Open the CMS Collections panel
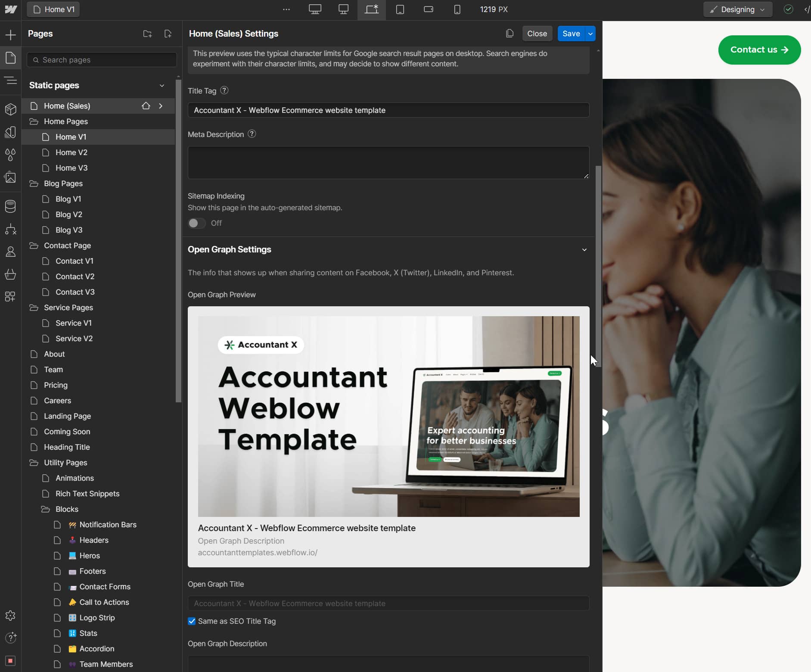Image resolution: width=811 pixels, height=672 pixels. pyautogui.click(x=11, y=206)
